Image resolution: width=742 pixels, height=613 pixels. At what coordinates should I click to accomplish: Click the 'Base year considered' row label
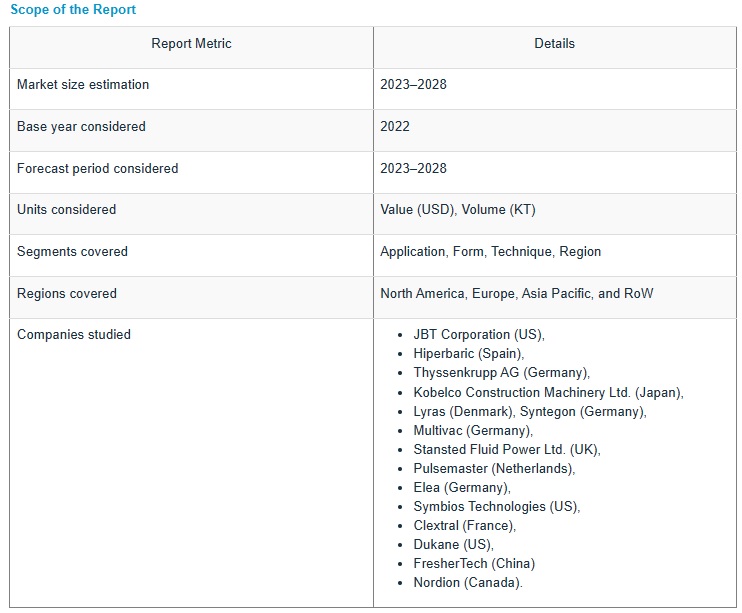(x=81, y=127)
